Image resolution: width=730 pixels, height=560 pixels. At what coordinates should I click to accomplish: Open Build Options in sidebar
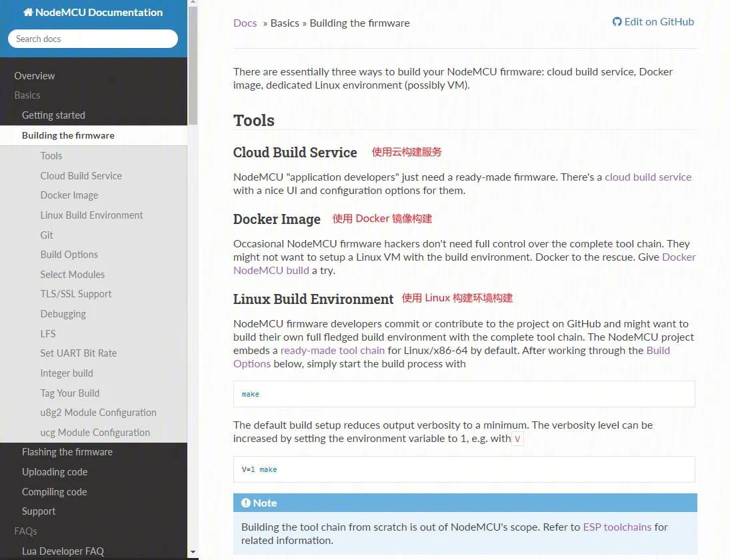pos(69,255)
